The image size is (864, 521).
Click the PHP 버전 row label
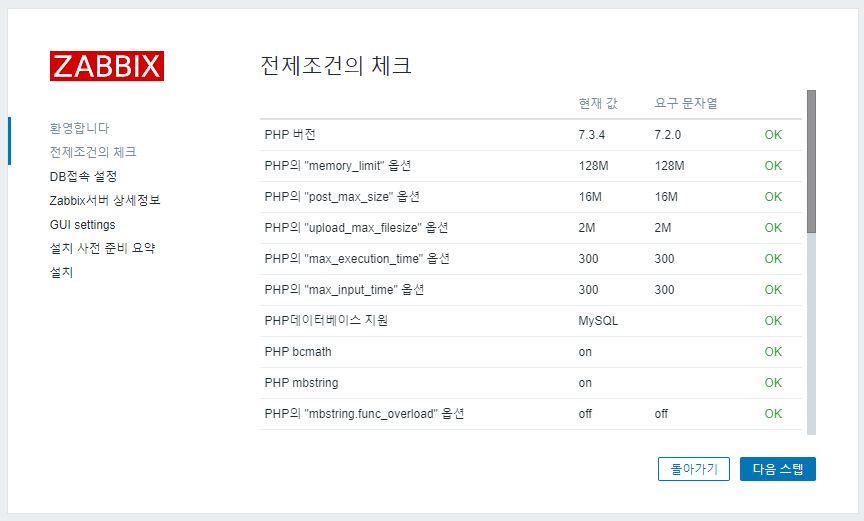290,134
